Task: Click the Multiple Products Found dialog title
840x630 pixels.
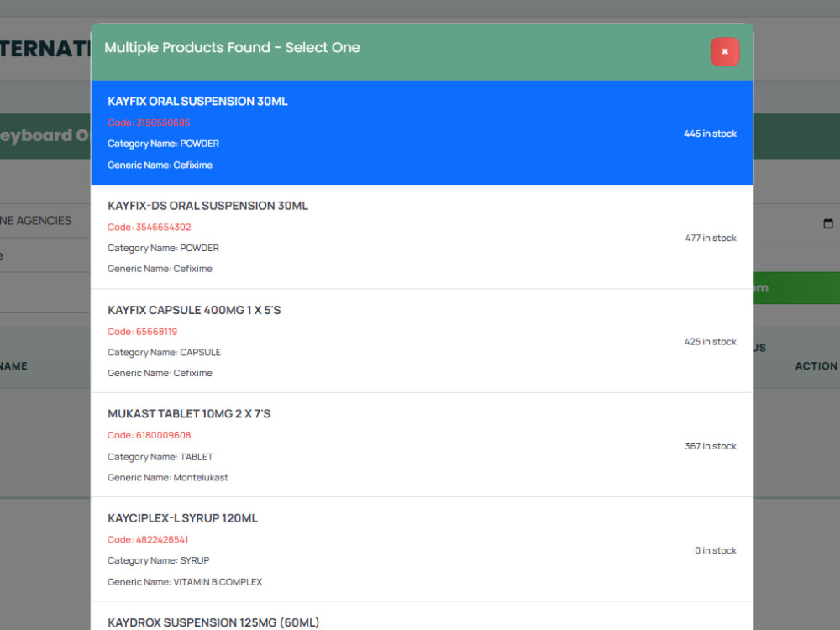Action: coord(232,48)
